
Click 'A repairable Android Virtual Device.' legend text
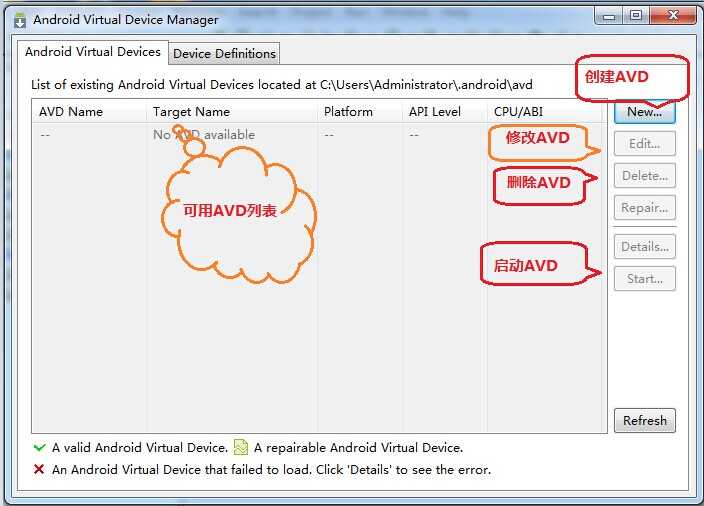click(358, 448)
